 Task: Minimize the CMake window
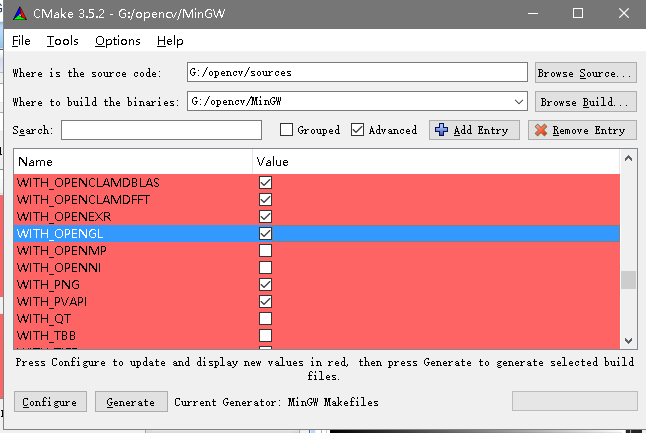pyautogui.click(x=533, y=14)
